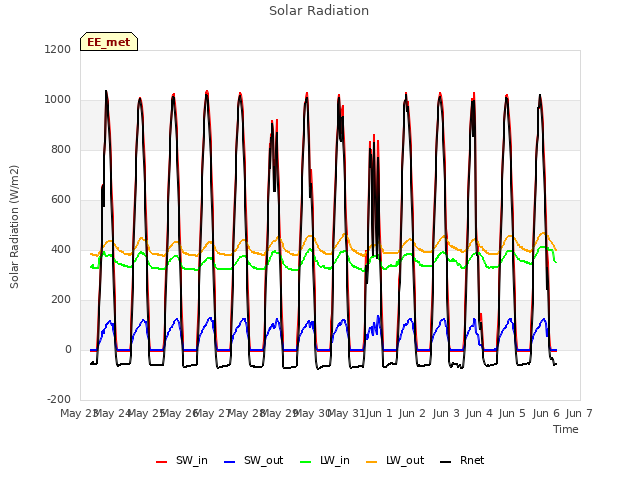Click the 200 y-axis tick label
Screen dimensions: 640x480
(61, 300)
